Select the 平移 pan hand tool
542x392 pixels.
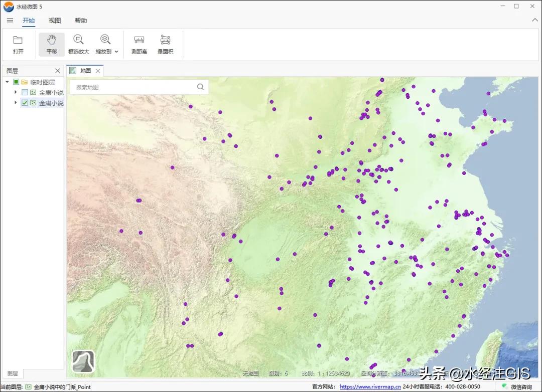point(52,40)
